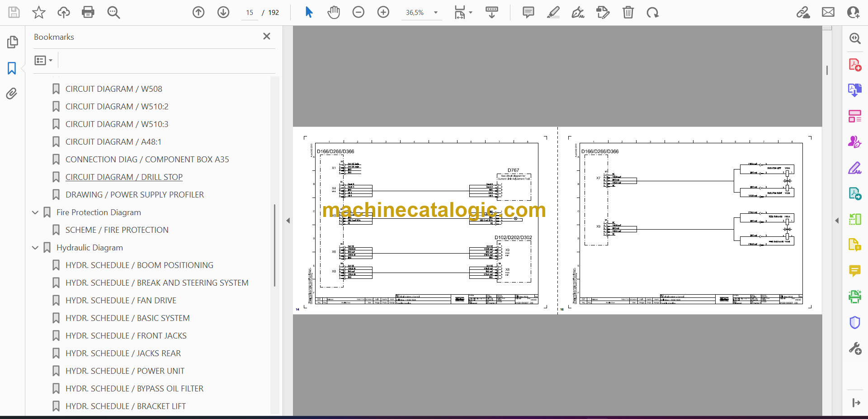The width and height of the screenshot is (868, 419).
Task: Send file by email
Action: coord(828,12)
